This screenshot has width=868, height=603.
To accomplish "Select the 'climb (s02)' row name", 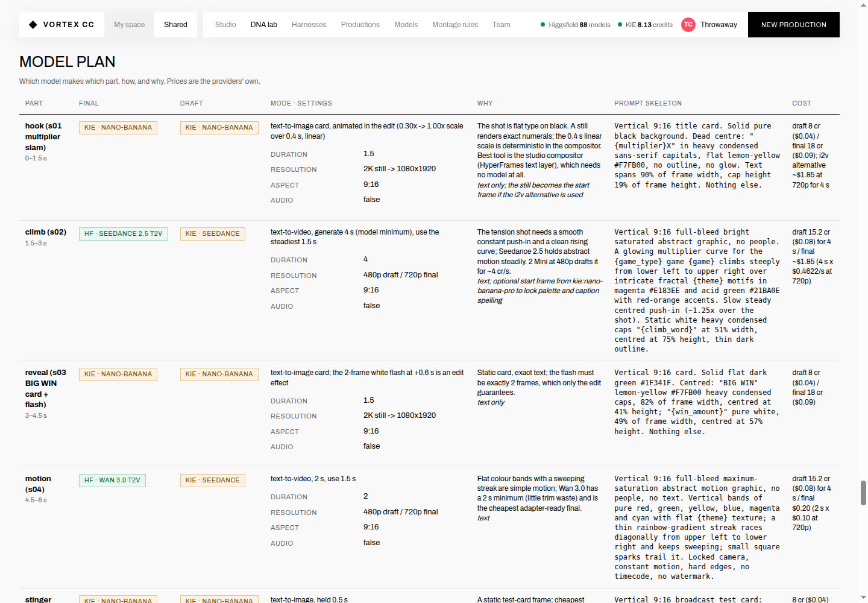I will tap(46, 232).
